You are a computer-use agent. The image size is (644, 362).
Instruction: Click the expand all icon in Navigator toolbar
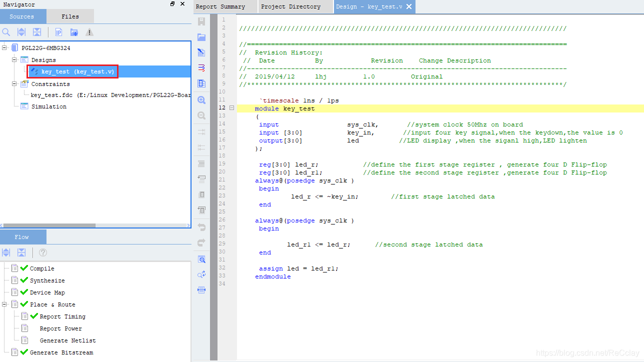pos(21,32)
